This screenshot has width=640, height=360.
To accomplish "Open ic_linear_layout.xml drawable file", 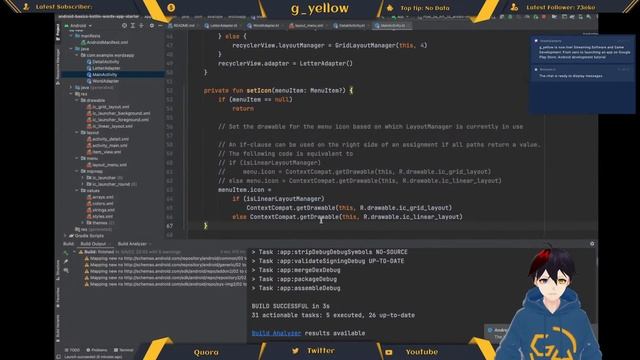I will click(110, 127).
